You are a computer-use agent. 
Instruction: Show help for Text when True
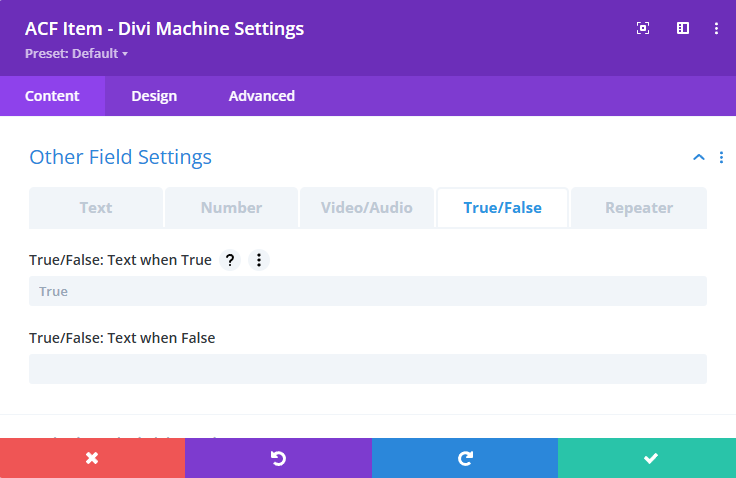tap(230, 260)
